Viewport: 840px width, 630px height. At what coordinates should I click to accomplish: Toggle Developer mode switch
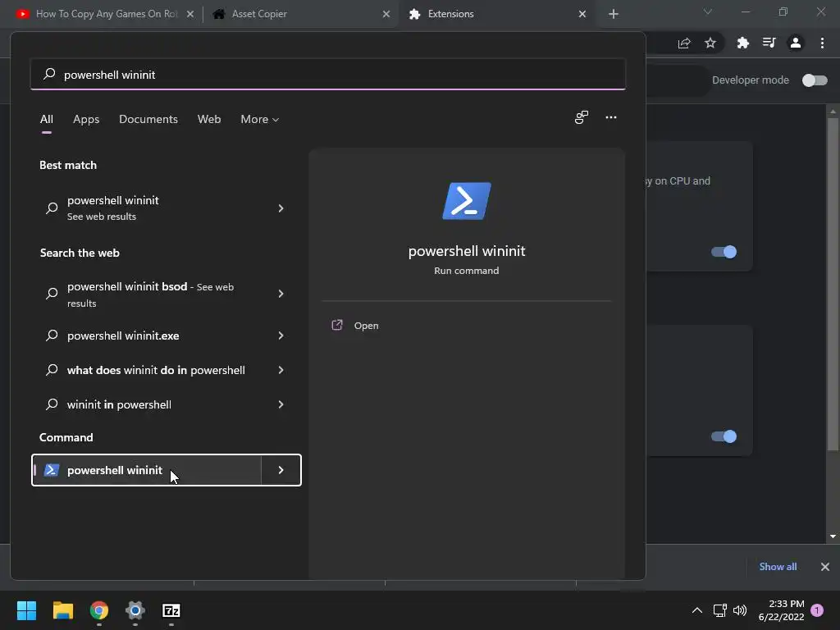pyautogui.click(x=815, y=80)
